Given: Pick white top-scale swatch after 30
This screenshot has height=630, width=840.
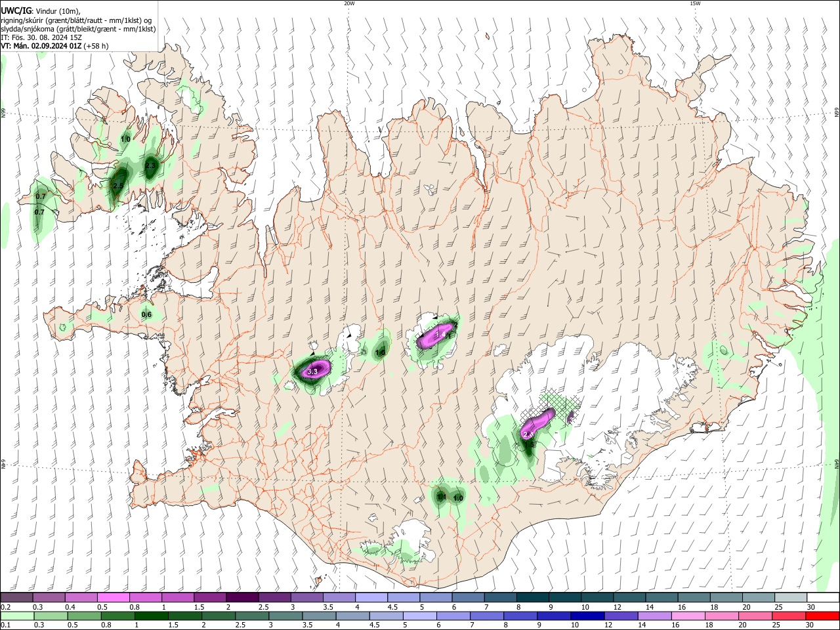Looking at the screenshot, I should (x=823, y=598).
